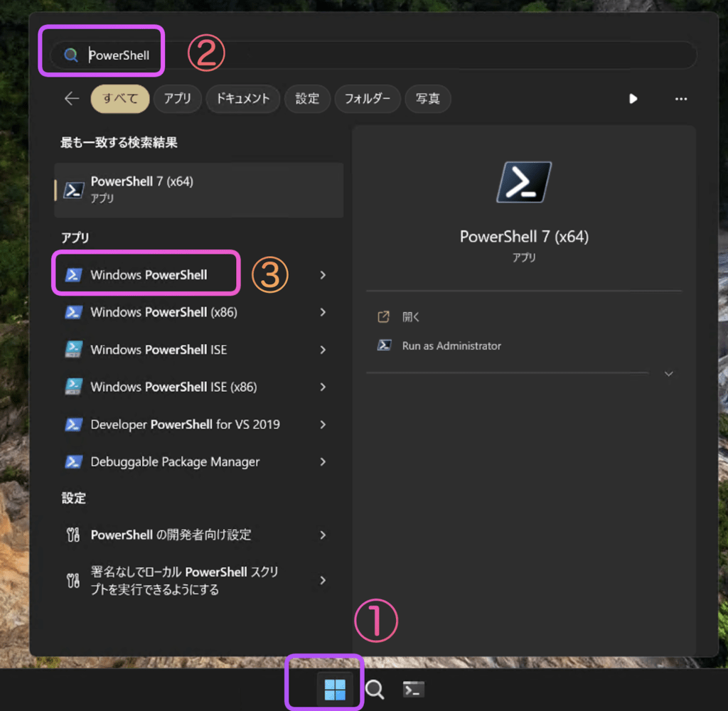Click 開く to open PowerShell 7
This screenshot has height=711, width=728.
[411, 317]
